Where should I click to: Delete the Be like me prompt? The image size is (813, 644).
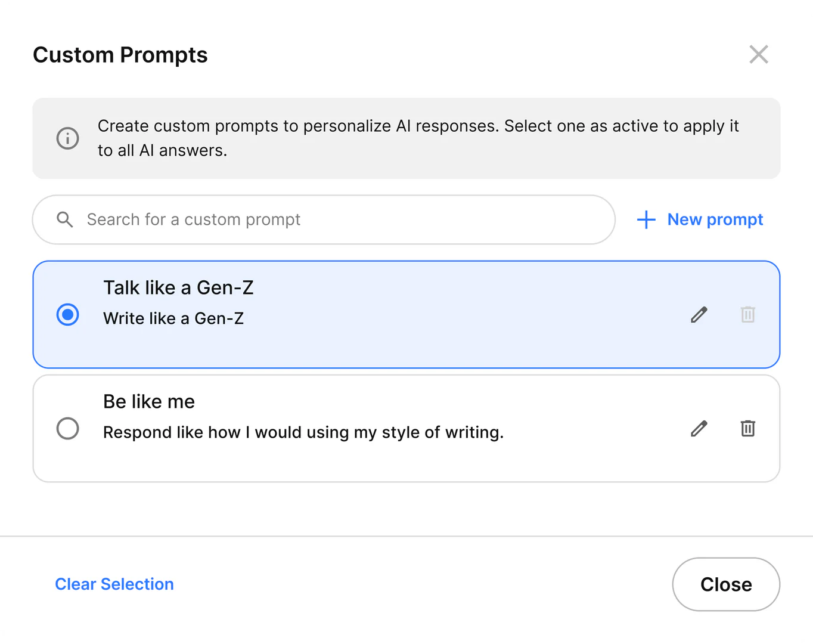click(748, 428)
